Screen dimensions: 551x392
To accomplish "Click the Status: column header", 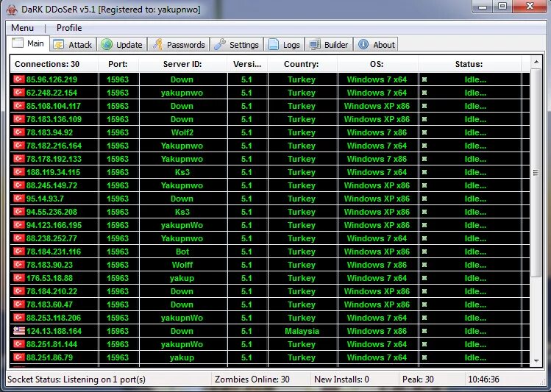I will (469, 64).
